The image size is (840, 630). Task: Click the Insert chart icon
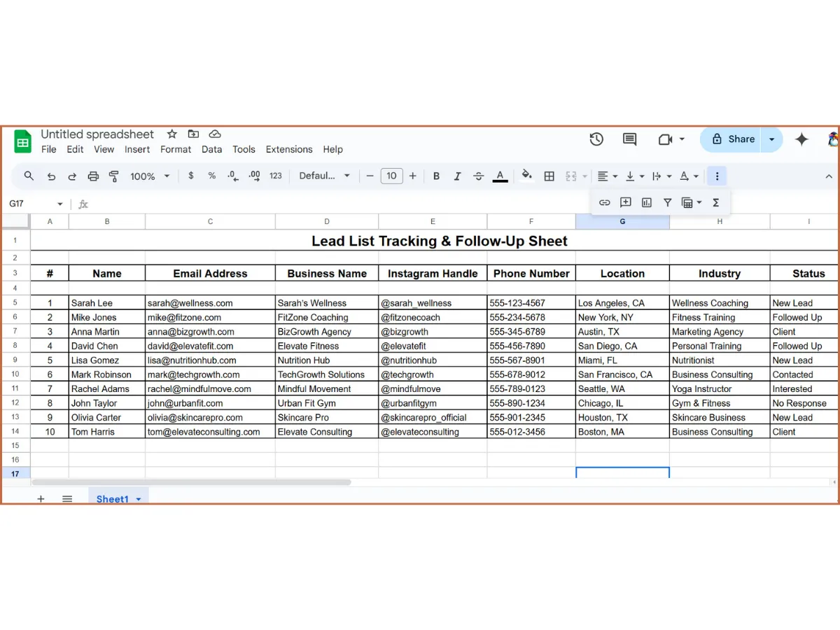(x=647, y=203)
